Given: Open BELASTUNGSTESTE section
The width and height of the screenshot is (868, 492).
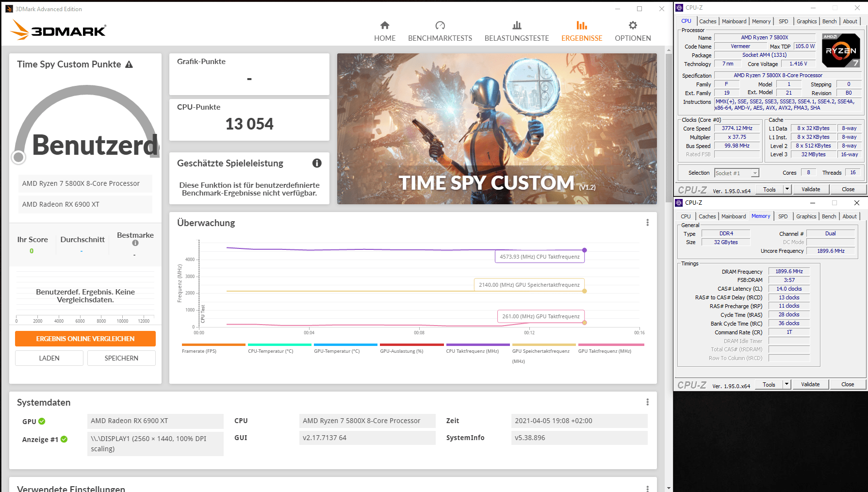Looking at the screenshot, I should (x=517, y=31).
